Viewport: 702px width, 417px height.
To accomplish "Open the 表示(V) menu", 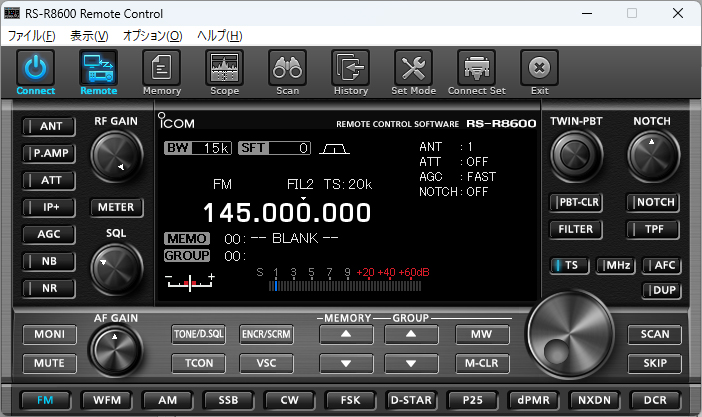I will point(89,36).
